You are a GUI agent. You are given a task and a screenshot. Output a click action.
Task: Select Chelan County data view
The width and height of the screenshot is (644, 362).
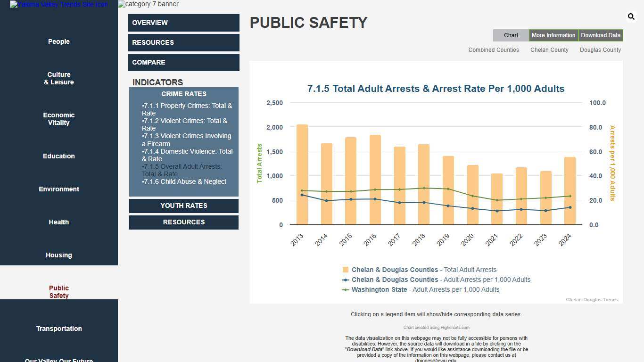coord(549,50)
